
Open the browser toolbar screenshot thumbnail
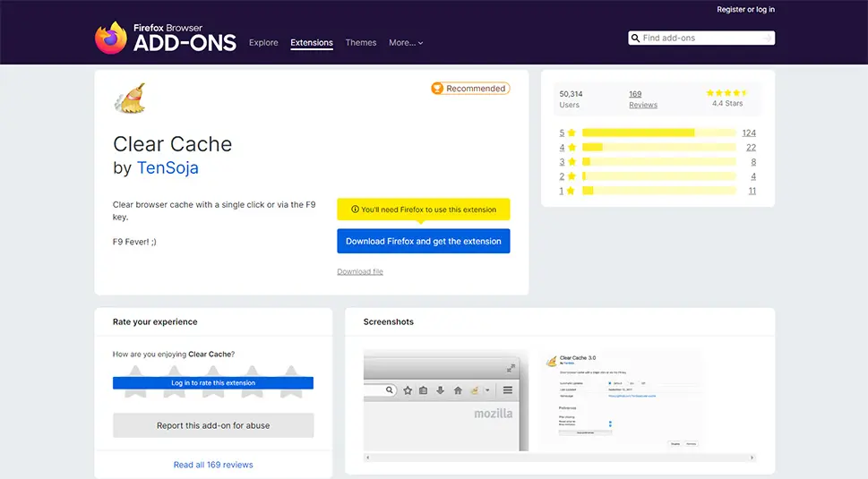point(445,400)
